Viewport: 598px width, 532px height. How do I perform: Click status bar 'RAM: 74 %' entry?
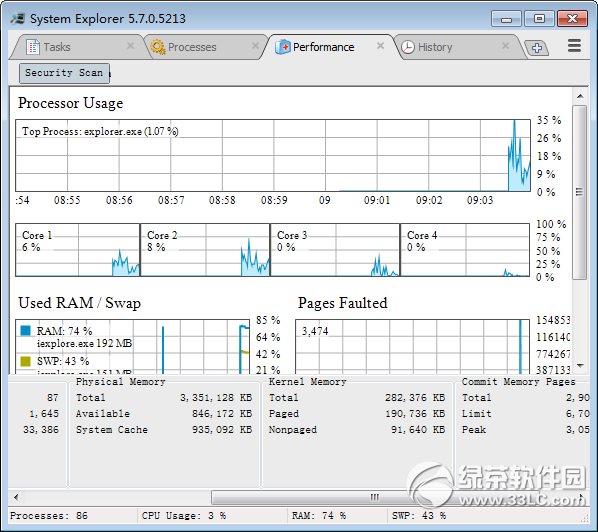tap(319, 516)
